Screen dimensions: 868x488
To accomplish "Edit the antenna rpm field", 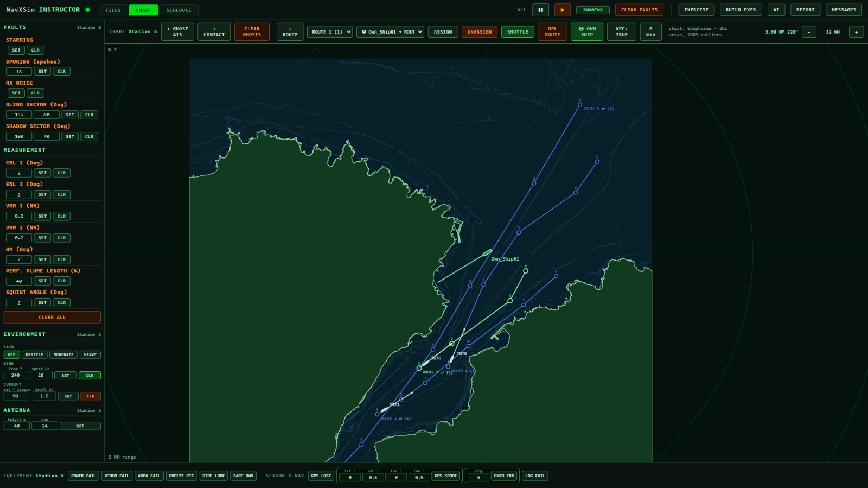I will (45, 426).
